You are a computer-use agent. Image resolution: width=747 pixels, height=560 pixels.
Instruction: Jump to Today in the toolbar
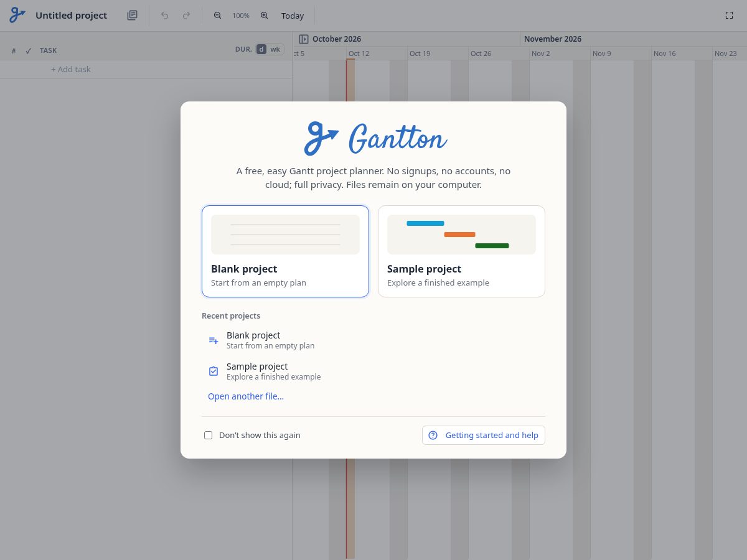click(293, 16)
